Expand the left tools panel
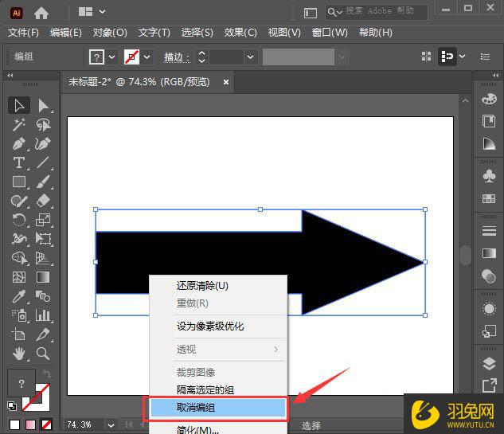 coord(10,75)
